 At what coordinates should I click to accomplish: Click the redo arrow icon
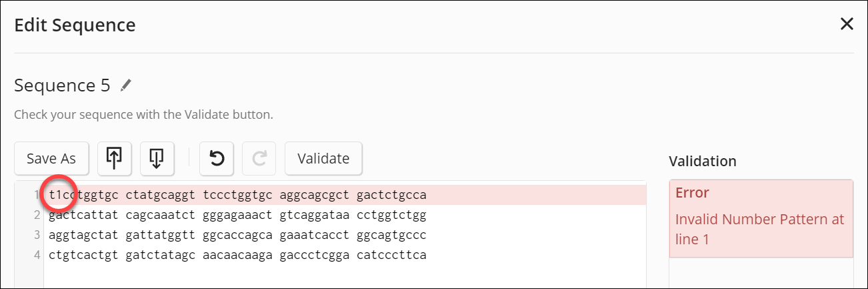coord(260,158)
